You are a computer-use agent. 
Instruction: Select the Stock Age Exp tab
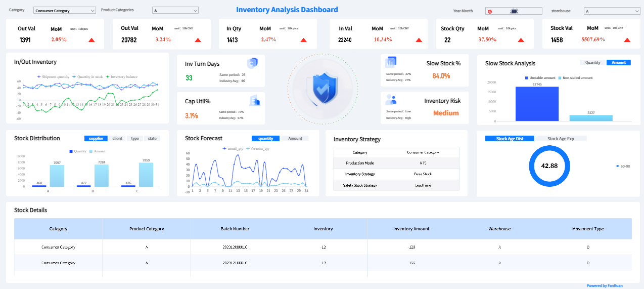pos(560,138)
